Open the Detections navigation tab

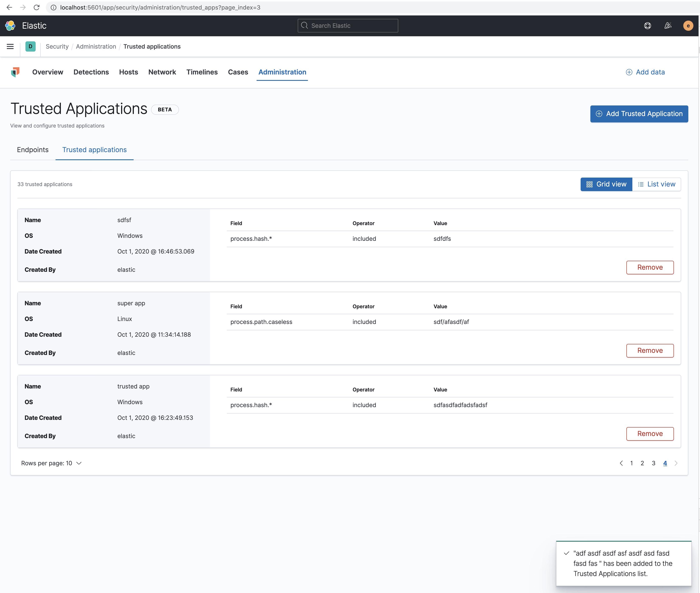pyautogui.click(x=91, y=72)
